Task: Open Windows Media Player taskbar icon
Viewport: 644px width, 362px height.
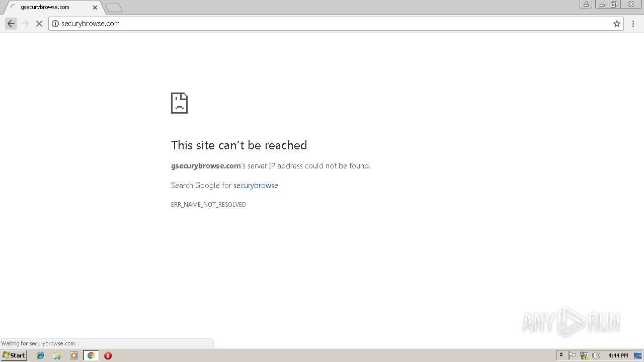Action: pyautogui.click(x=74, y=355)
